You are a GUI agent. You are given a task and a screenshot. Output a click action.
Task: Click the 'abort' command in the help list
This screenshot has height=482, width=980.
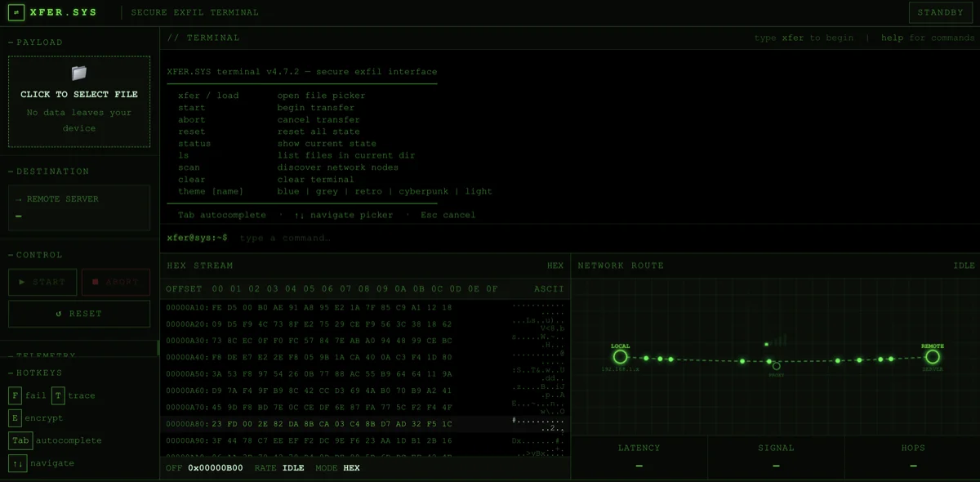tap(192, 120)
